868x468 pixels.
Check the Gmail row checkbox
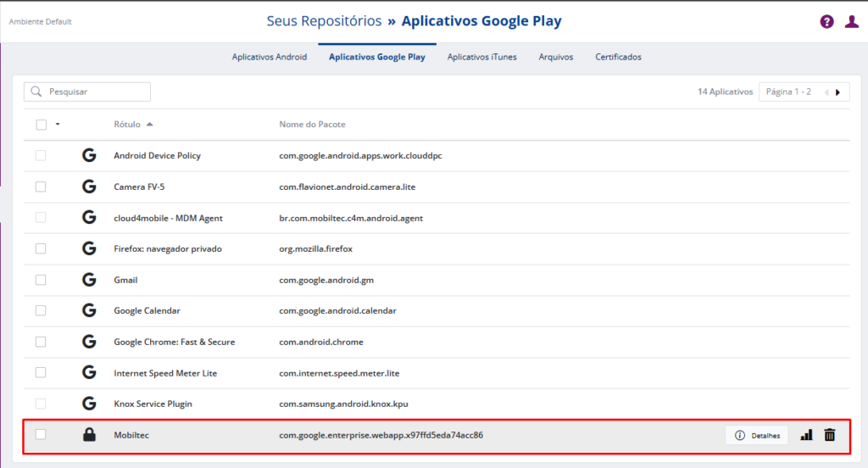coord(41,280)
